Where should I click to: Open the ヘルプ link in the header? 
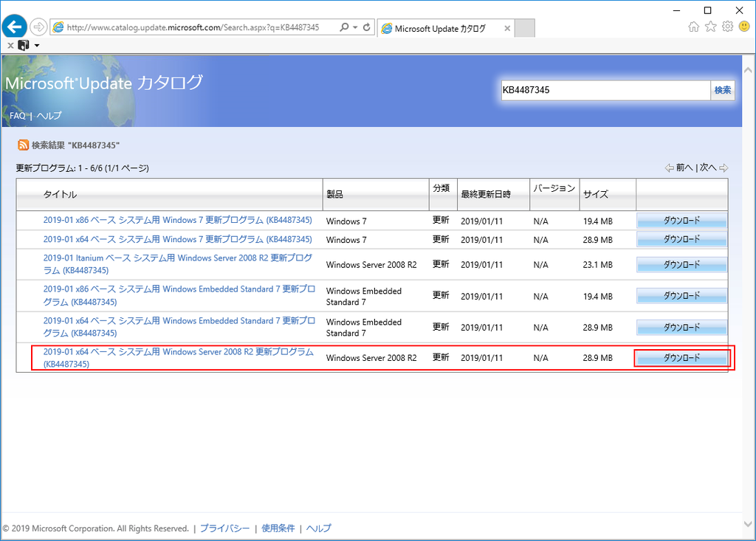[49, 116]
